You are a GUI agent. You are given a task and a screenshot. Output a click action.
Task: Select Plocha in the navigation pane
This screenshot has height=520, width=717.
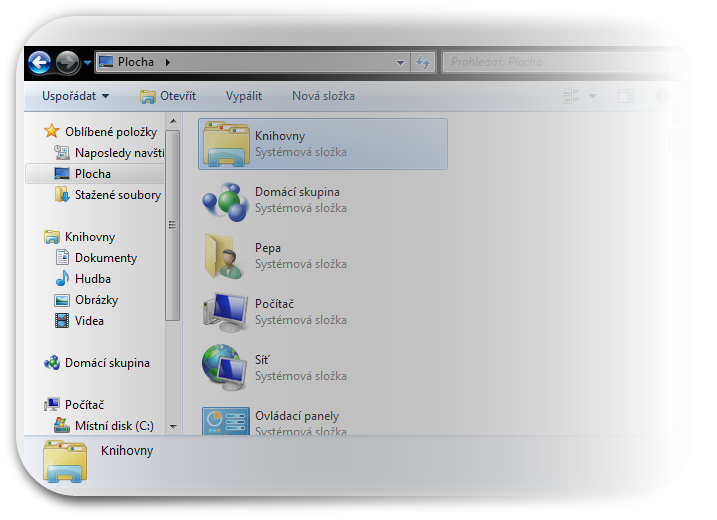tap(94, 174)
